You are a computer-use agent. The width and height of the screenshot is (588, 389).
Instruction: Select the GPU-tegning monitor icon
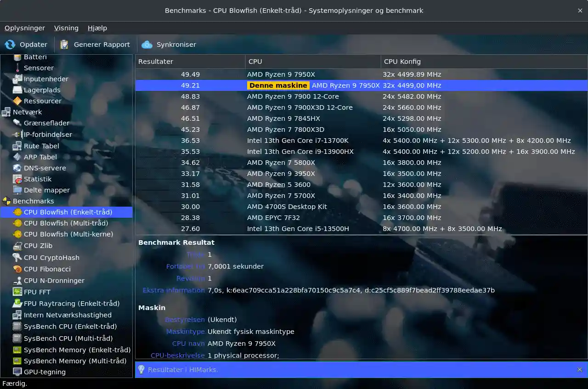pos(17,372)
